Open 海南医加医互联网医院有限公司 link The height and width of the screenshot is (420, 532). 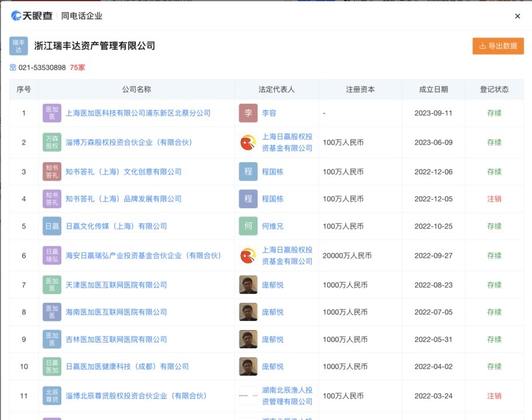tap(116, 312)
